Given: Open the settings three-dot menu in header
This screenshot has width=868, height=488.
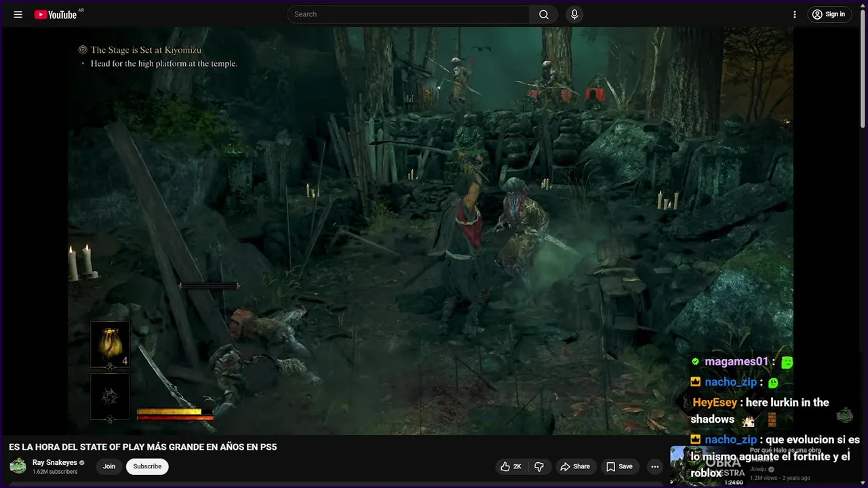Looking at the screenshot, I should pos(795,14).
